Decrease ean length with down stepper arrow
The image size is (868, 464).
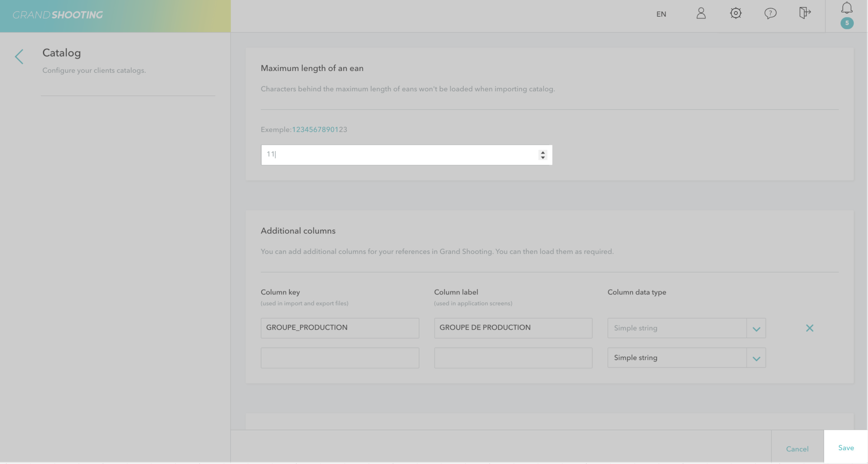point(543,158)
